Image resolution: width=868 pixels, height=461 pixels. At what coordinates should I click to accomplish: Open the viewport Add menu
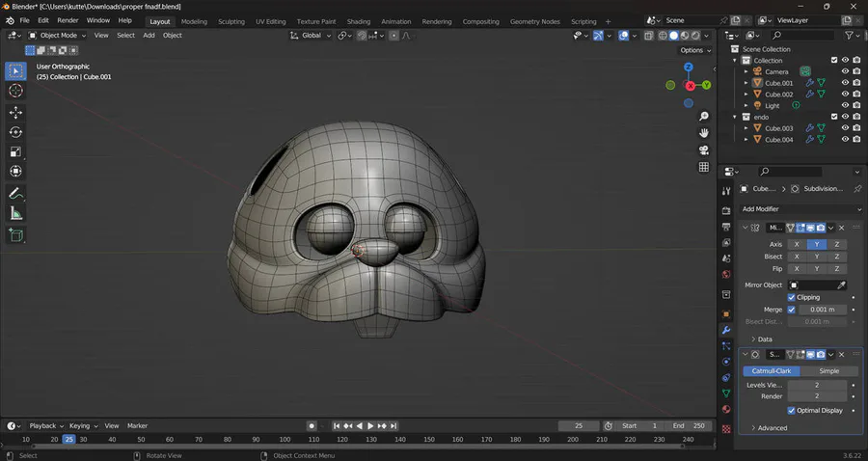(149, 36)
